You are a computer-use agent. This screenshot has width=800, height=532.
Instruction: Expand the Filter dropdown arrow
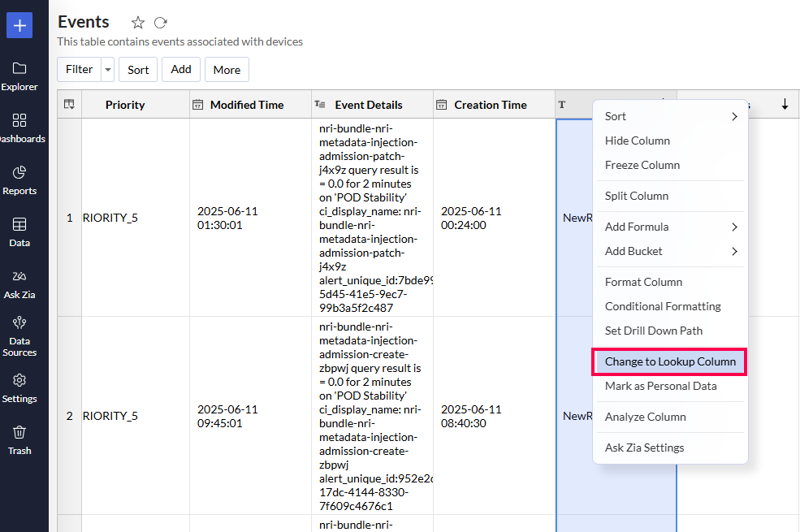pos(108,70)
